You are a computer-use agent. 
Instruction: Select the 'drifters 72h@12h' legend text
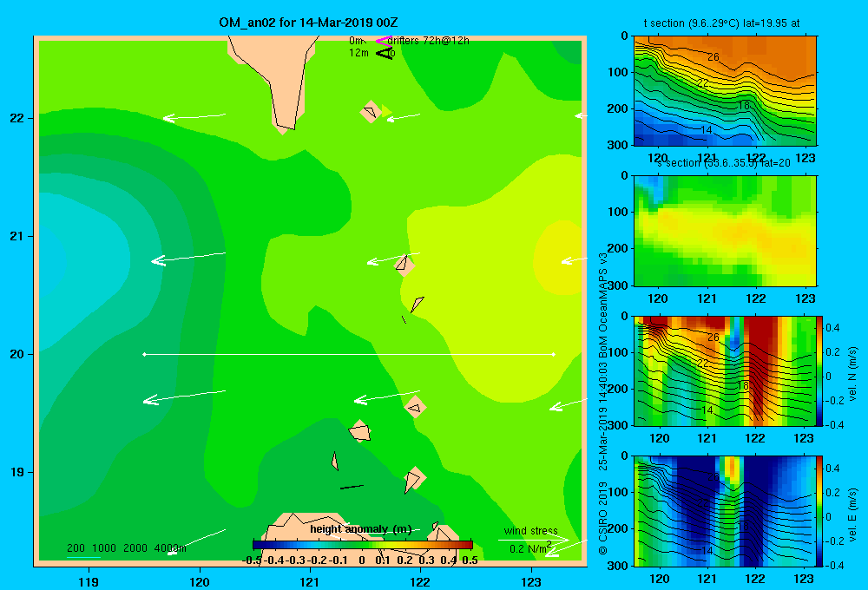click(x=428, y=41)
